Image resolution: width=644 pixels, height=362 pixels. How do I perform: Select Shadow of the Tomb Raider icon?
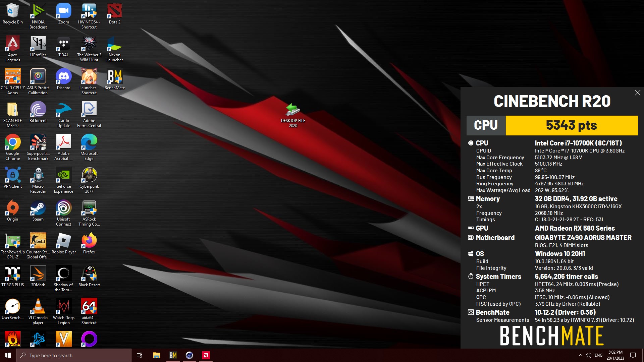coord(64,279)
